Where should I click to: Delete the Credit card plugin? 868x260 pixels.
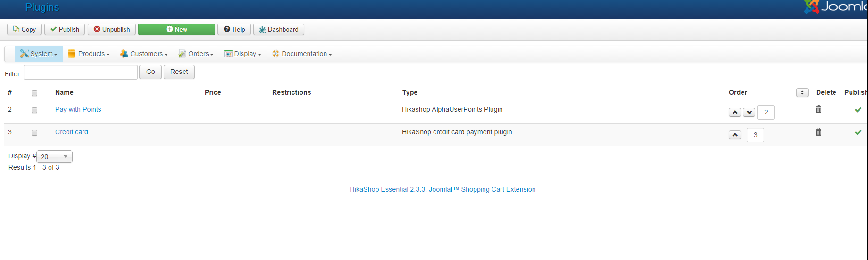coord(819,132)
